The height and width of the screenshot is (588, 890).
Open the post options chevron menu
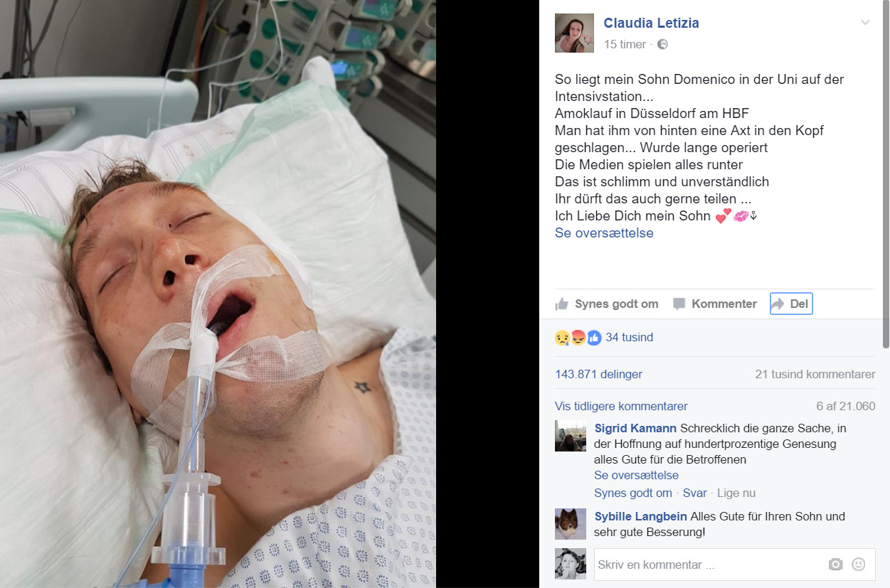pyautogui.click(x=865, y=23)
